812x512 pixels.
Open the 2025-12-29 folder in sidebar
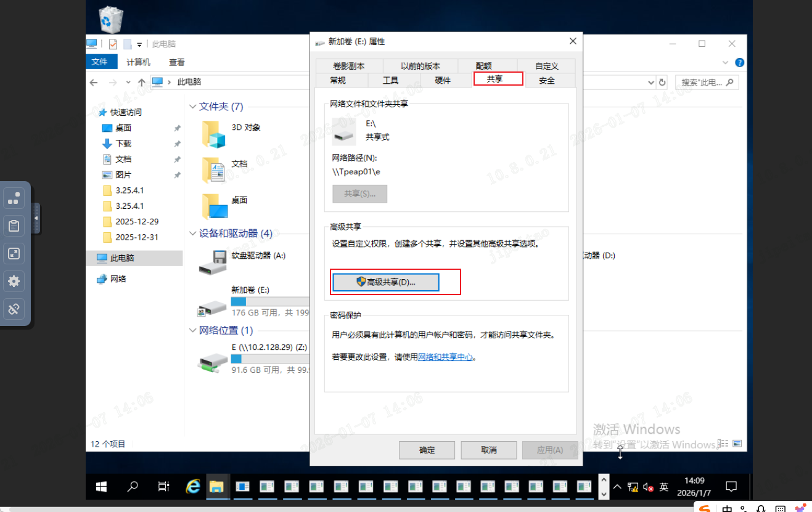tap(136, 221)
